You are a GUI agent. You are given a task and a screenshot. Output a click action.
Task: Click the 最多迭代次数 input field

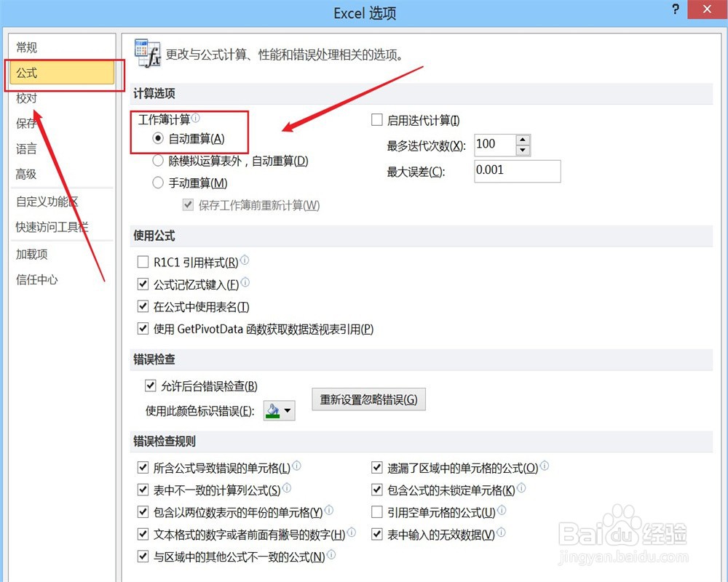coord(495,145)
